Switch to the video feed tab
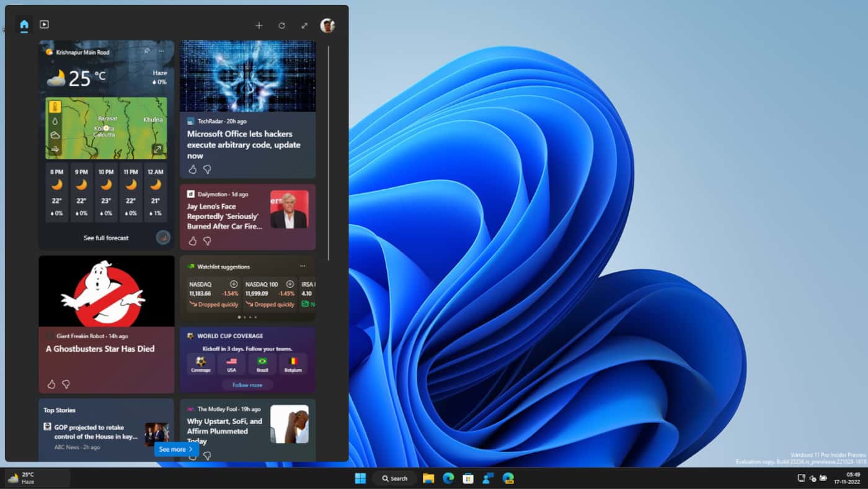Viewport: 868px width, 489px height. [44, 24]
